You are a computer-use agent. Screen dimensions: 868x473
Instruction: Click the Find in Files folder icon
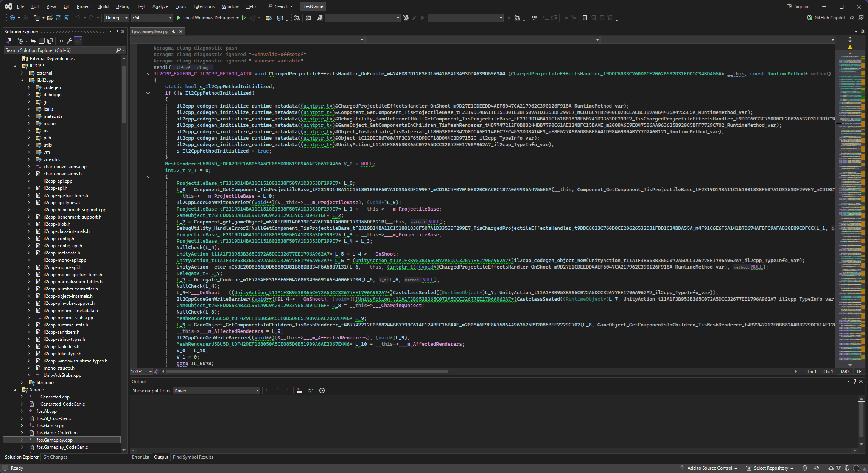[269, 18]
